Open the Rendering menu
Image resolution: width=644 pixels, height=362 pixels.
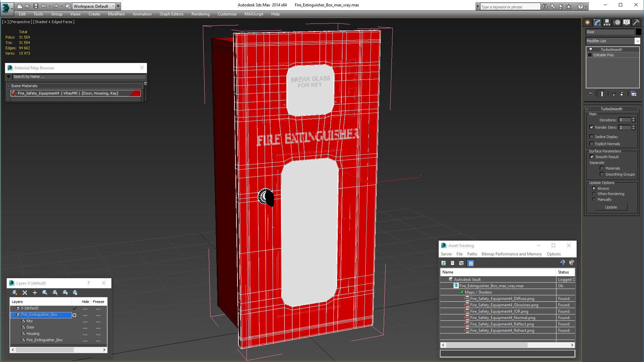point(200,14)
